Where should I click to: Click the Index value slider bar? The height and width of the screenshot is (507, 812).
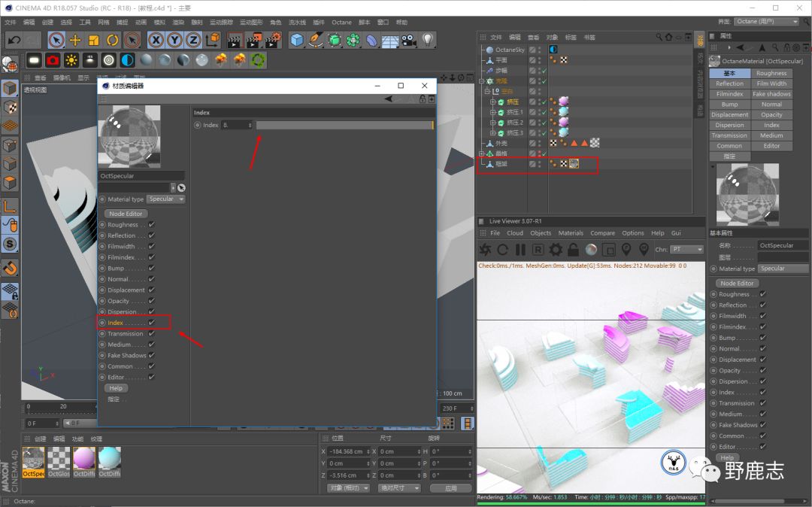[x=344, y=125]
